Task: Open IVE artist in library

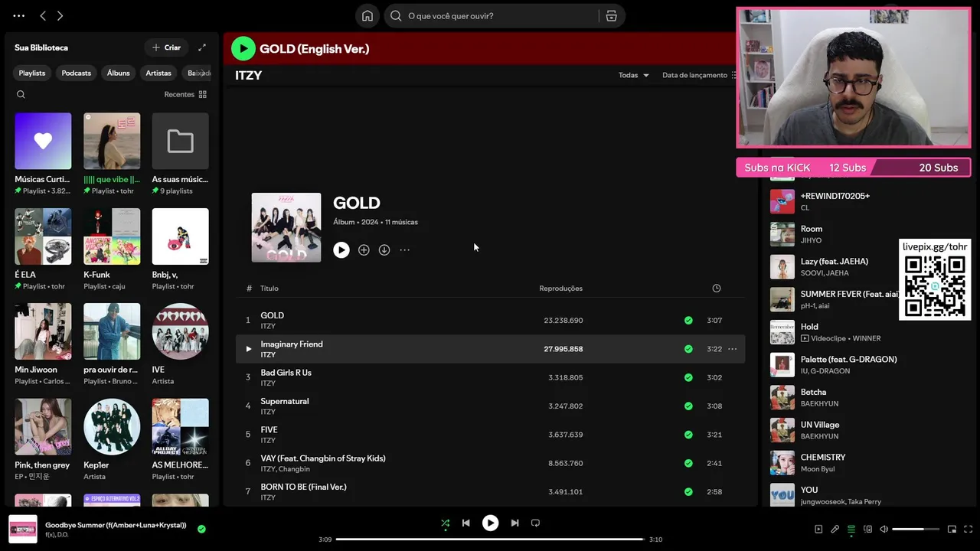Action: pyautogui.click(x=180, y=344)
